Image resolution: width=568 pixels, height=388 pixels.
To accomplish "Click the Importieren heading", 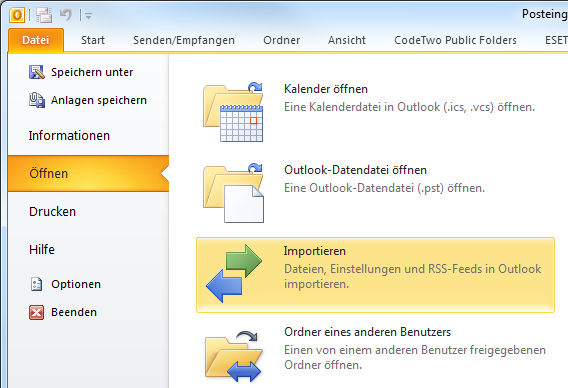I will tap(315, 251).
